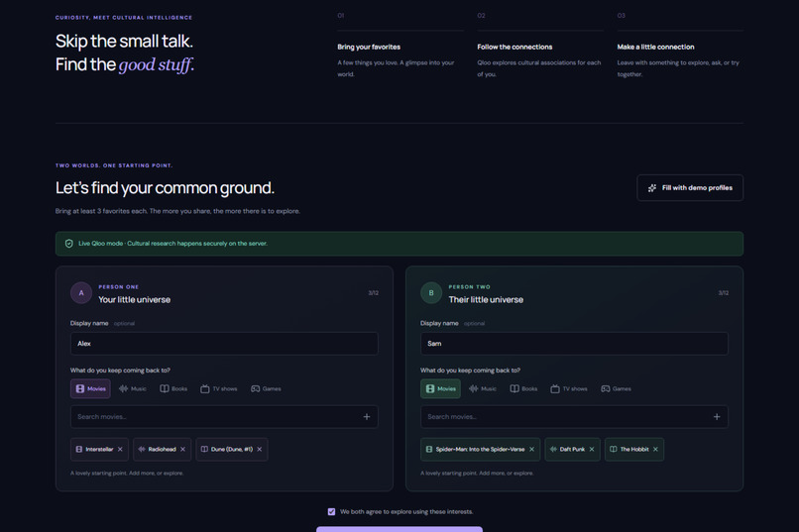
Task: Click the Person Two avatar B
Action: [x=431, y=292]
